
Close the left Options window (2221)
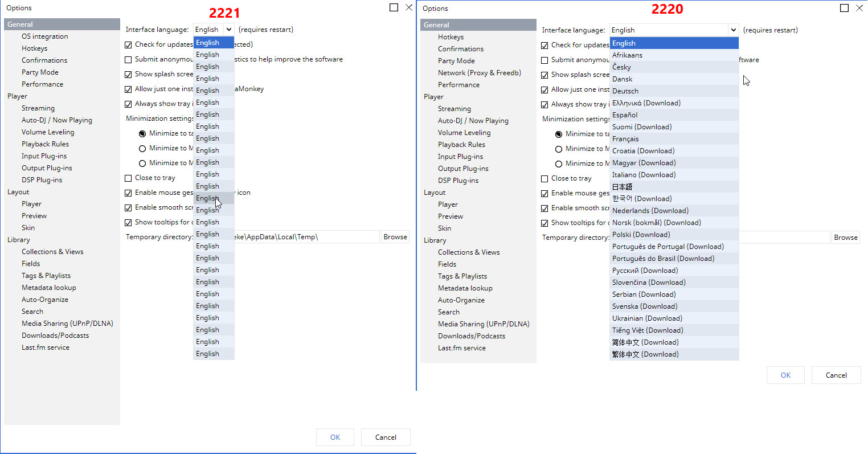pos(408,7)
